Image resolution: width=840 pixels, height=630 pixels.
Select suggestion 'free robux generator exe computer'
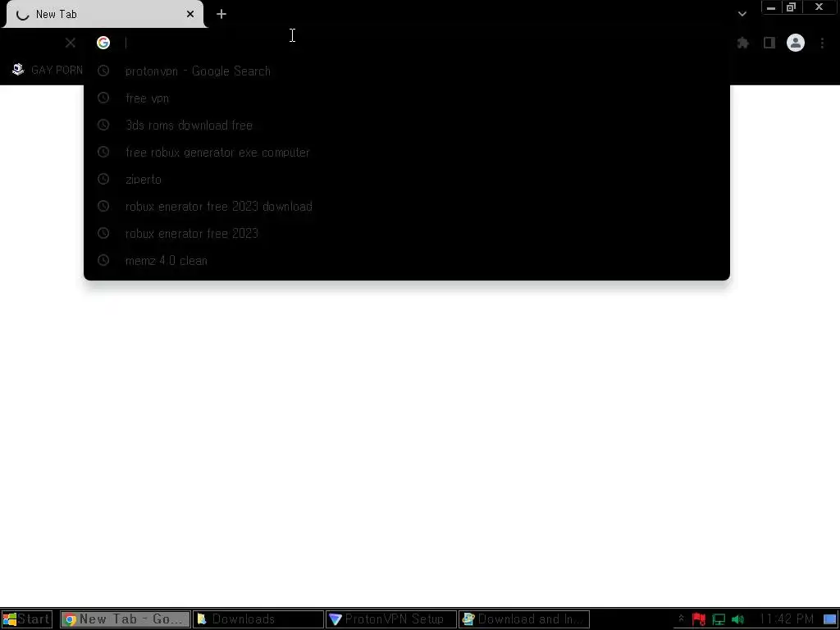[x=407, y=152]
